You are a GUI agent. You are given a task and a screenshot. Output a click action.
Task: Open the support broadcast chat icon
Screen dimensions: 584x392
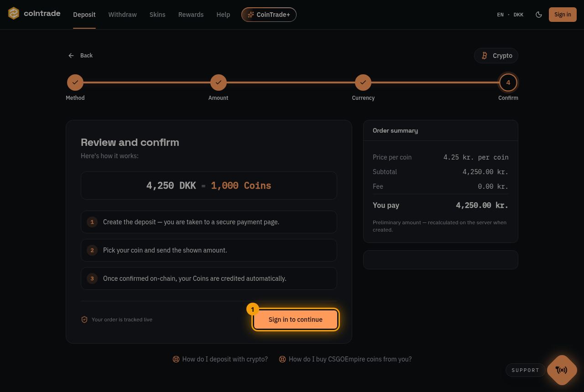click(562, 370)
